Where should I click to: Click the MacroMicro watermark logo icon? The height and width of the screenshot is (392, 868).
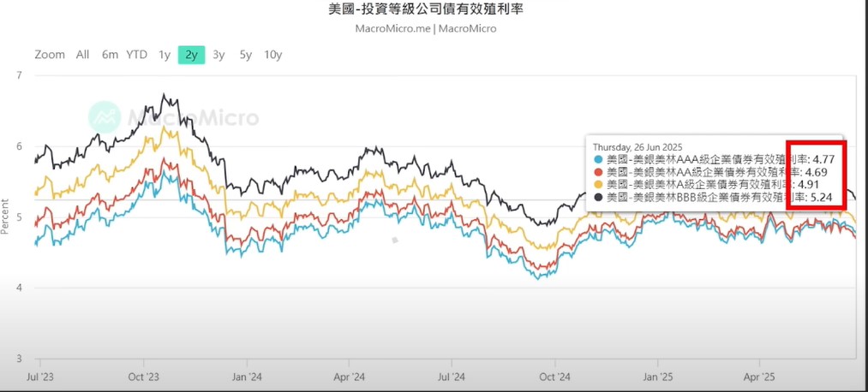(104, 116)
